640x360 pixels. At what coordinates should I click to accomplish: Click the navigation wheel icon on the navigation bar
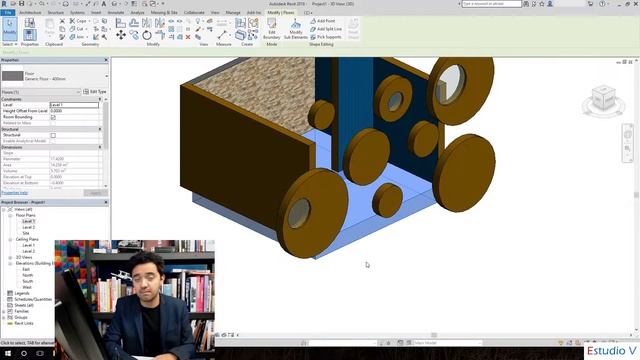[x=628, y=134]
